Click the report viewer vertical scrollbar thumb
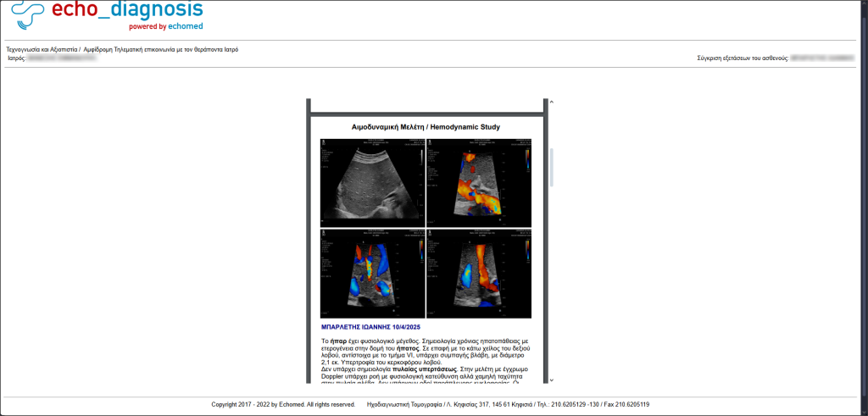This screenshot has width=868, height=416. 551,167
